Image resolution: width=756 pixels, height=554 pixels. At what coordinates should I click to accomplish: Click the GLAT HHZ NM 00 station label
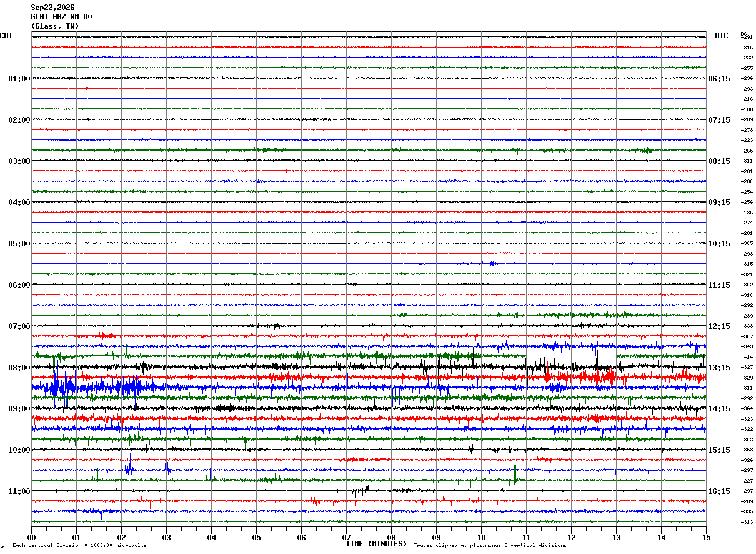61,17
